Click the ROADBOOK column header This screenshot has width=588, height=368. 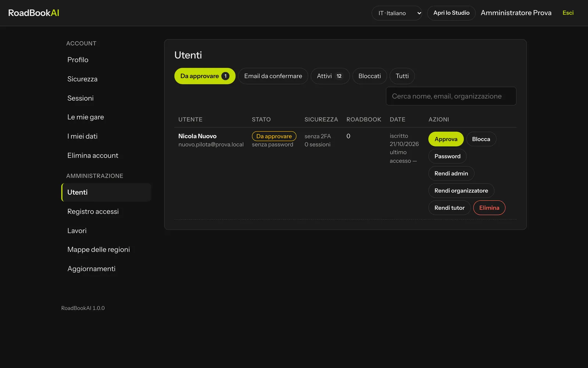(x=364, y=120)
